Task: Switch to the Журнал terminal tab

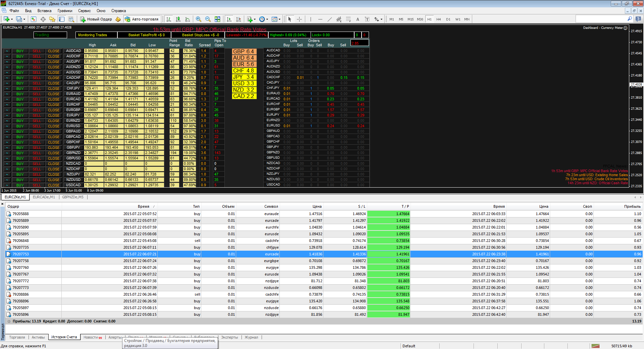Action: [251, 337]
